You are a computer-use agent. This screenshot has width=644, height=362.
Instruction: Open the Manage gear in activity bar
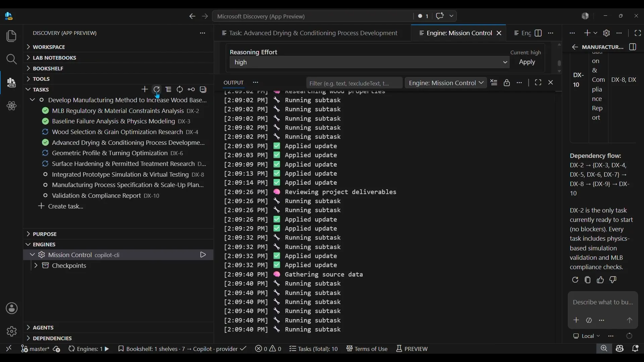[x=11, y=331]
